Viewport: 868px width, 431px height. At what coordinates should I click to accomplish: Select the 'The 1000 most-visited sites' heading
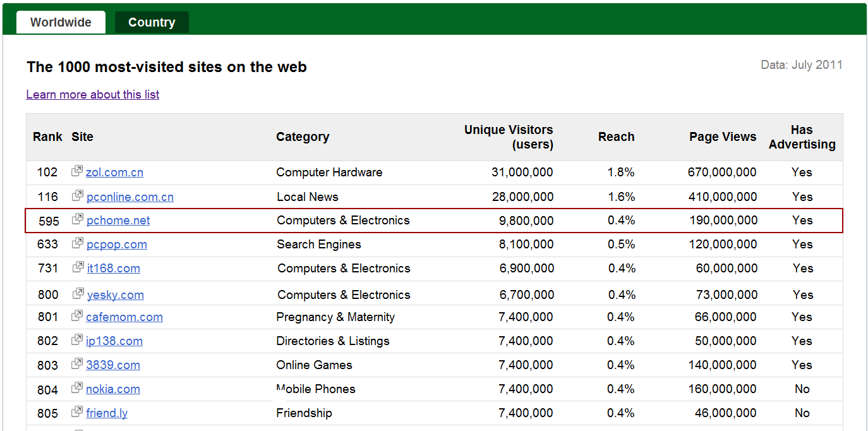(x=167, y=67)
